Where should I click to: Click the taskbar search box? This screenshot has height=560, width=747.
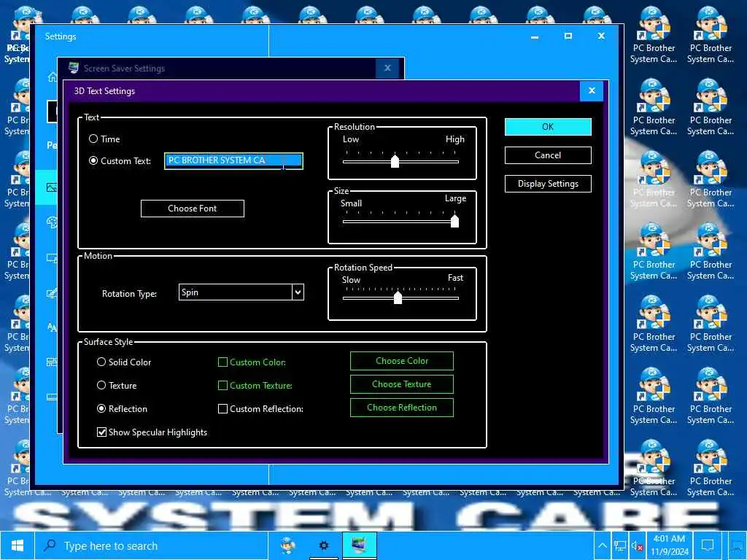[x=152, y=545]
